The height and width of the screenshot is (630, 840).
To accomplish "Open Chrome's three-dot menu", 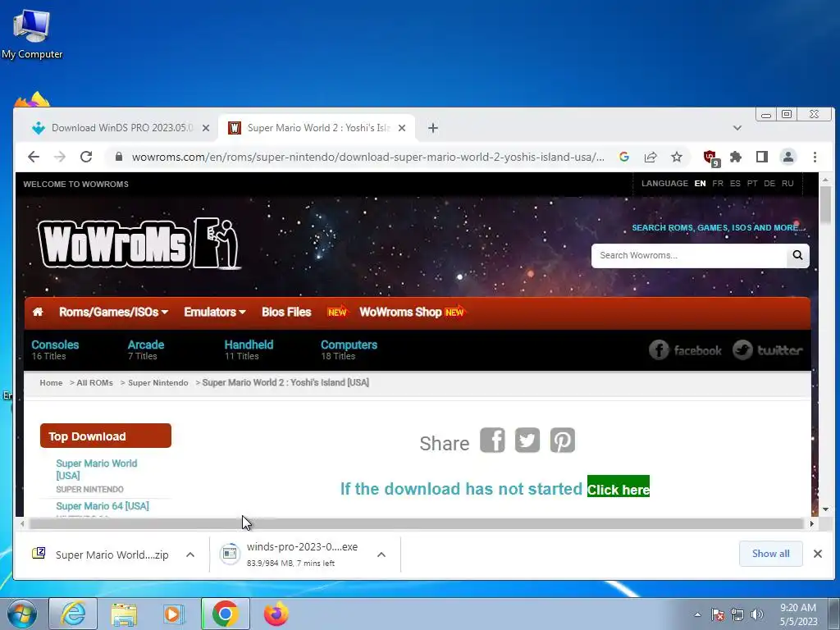I will pyautogui.click(x=815, y=157).
